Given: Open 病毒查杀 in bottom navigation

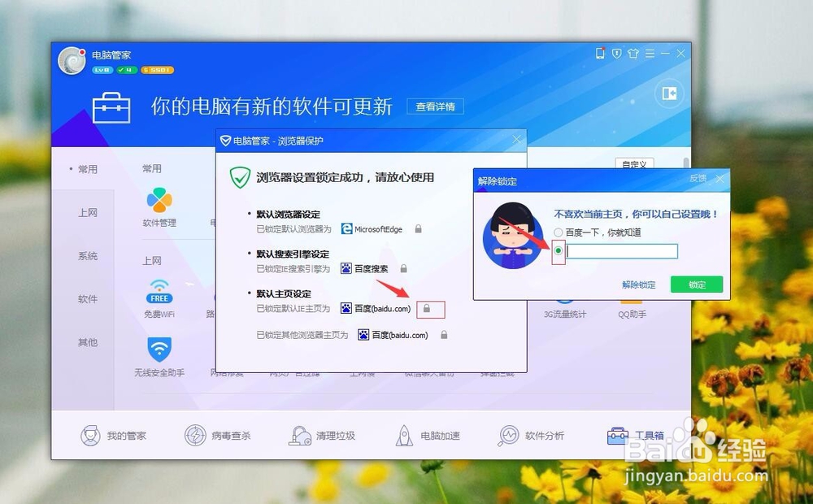Looking at the screenshot, I should (218, 436).
